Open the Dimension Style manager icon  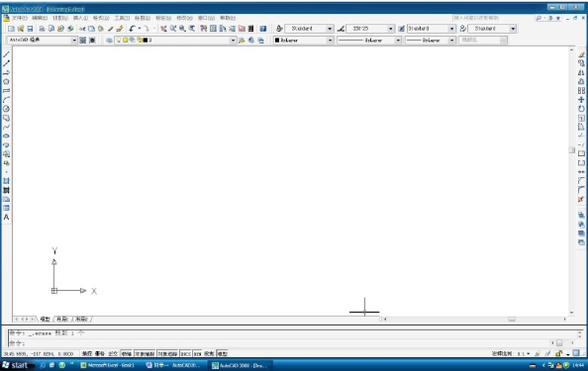click(x=341, y=29)
